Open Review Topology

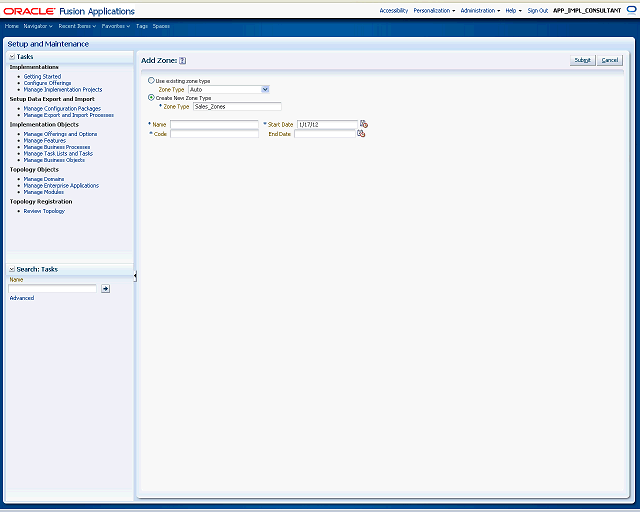[x=44, y=211]
